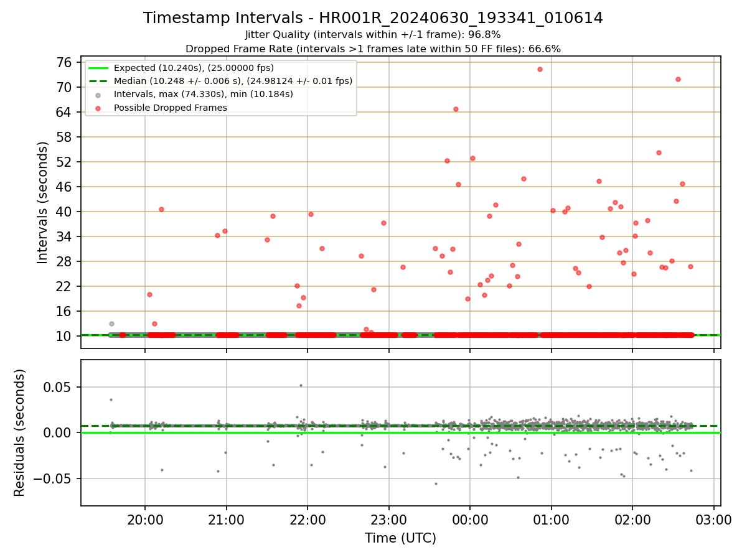
Task: Click the title "Timestamp Intervals - HR001R_20240630_193341_010614"
Action: [x=373, y=18]
